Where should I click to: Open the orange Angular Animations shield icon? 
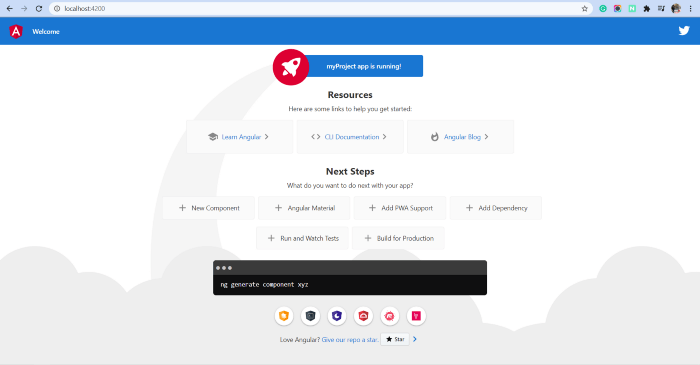[x=284, y=316]
